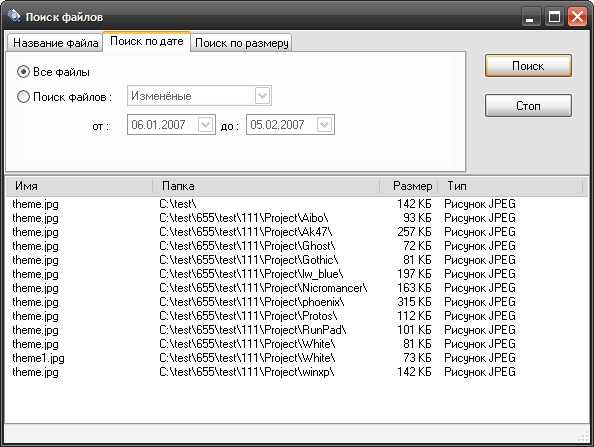Click the 257 КБ size cell
Screen dimensions: 594x447
[414, 232]
